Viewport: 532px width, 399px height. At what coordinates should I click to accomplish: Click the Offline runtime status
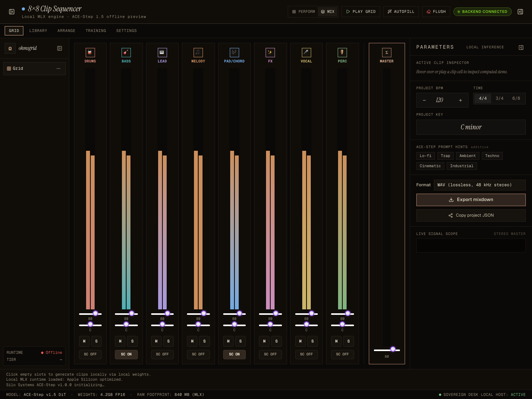[x=51, y=353]
